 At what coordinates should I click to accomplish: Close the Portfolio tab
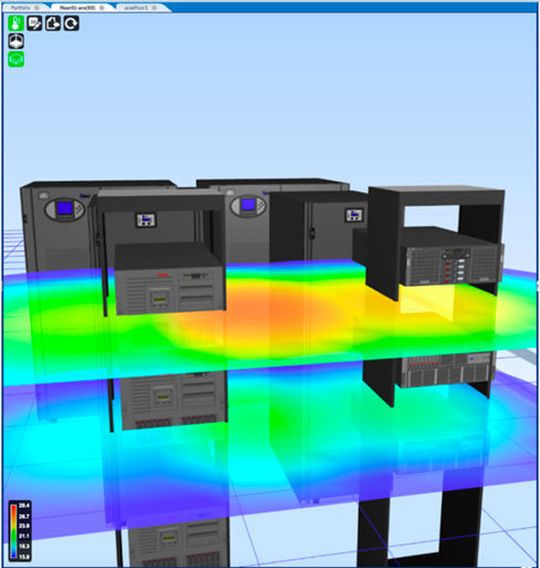point(37,7)
